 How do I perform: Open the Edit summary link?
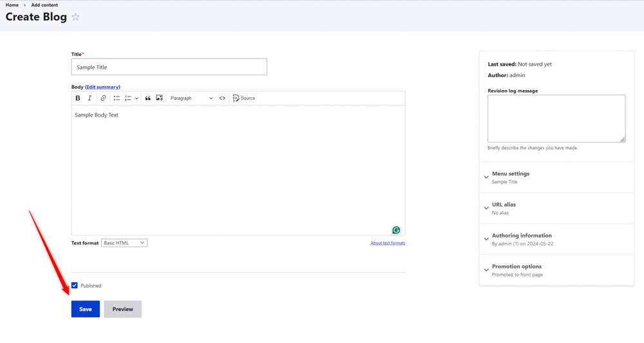(x=102, y=87)
